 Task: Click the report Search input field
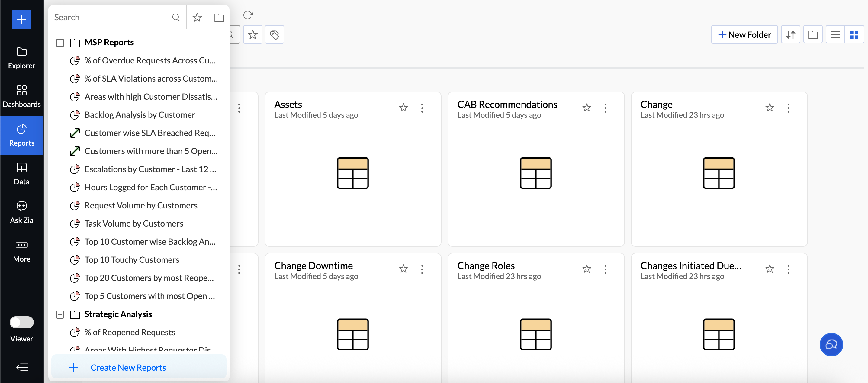point(111,17)
